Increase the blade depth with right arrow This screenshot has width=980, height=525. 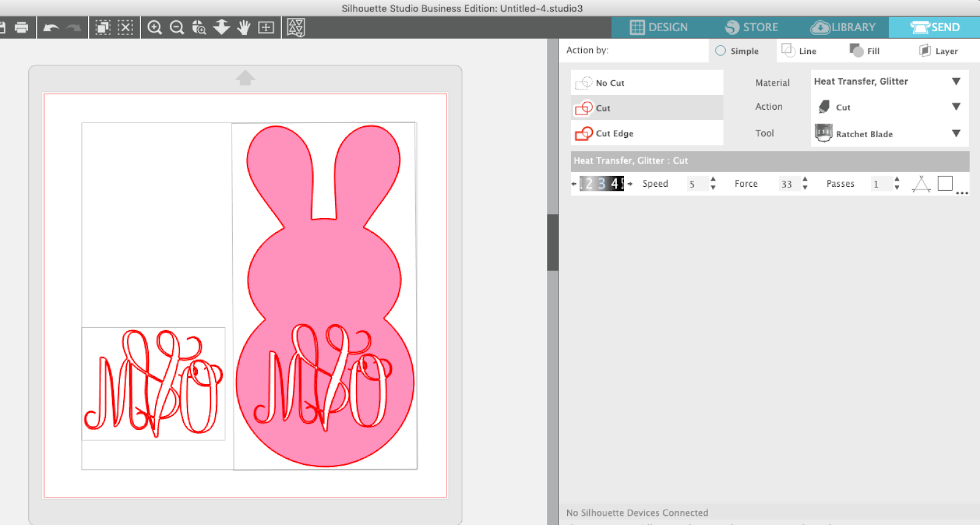pyautogui.click(x=630, y=184)
